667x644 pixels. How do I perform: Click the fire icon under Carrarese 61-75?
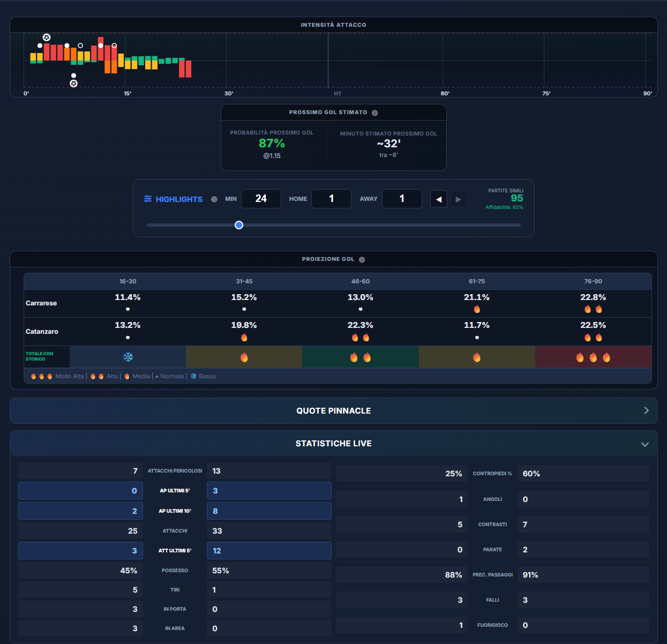477,309
